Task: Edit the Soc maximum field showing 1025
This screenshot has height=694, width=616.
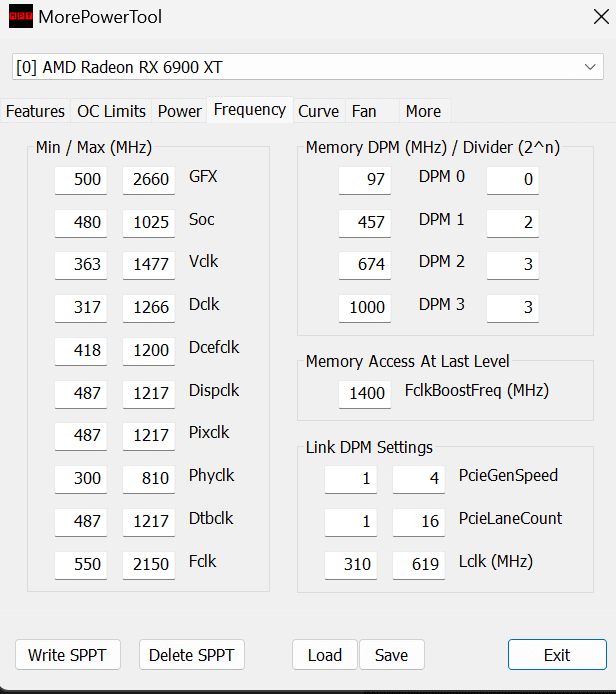Action: tap(149, 223)
